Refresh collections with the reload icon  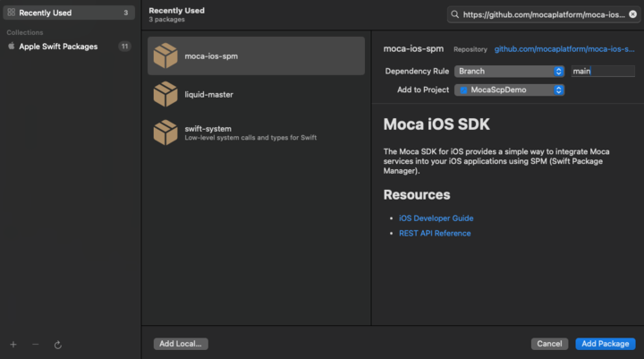click(58, 345)
